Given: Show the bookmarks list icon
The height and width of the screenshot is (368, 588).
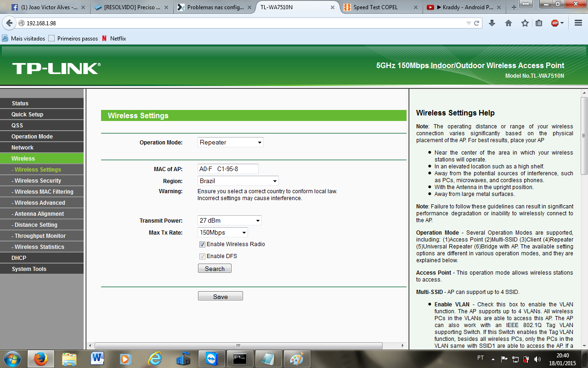Looking at the screenshot, I should 539,23.
